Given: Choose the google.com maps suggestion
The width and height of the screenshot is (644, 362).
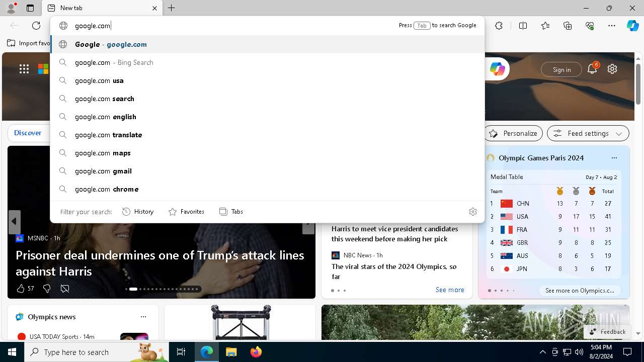Looking at the screenshot, I should pos(267,153).
